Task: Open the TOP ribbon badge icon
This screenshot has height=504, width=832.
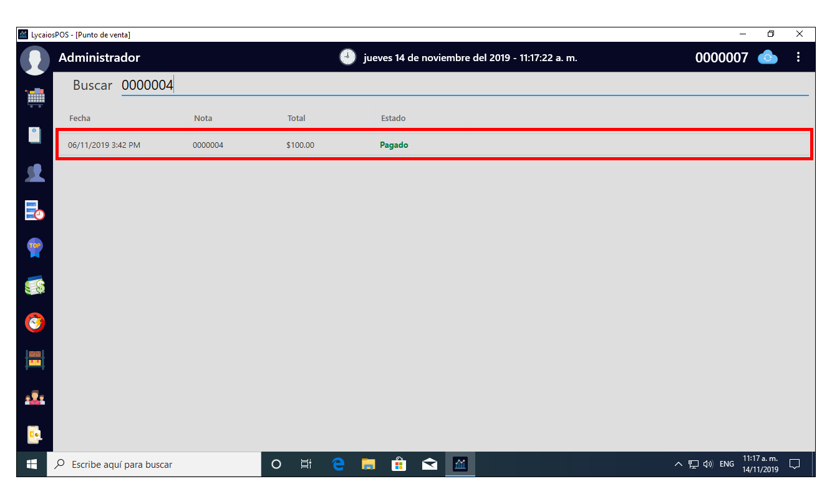Action: 35,248
